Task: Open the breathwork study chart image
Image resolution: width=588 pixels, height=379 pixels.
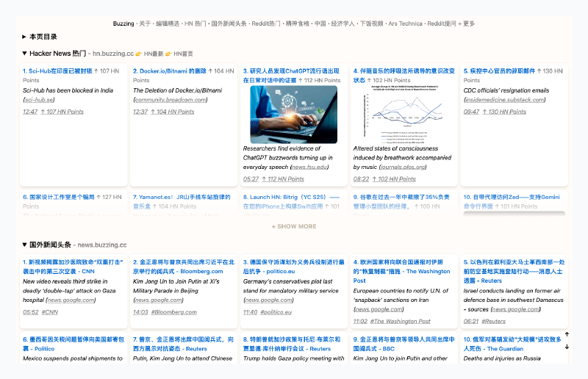Action: pos(404,115)
